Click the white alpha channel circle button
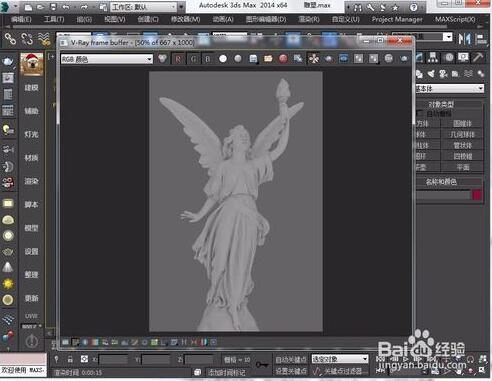The image size is (492, 381). click(223, 59)
